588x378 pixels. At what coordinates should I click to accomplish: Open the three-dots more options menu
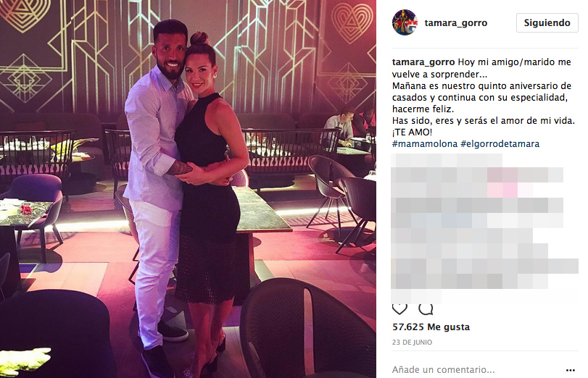pyautogui.click(x=571, y=370)
